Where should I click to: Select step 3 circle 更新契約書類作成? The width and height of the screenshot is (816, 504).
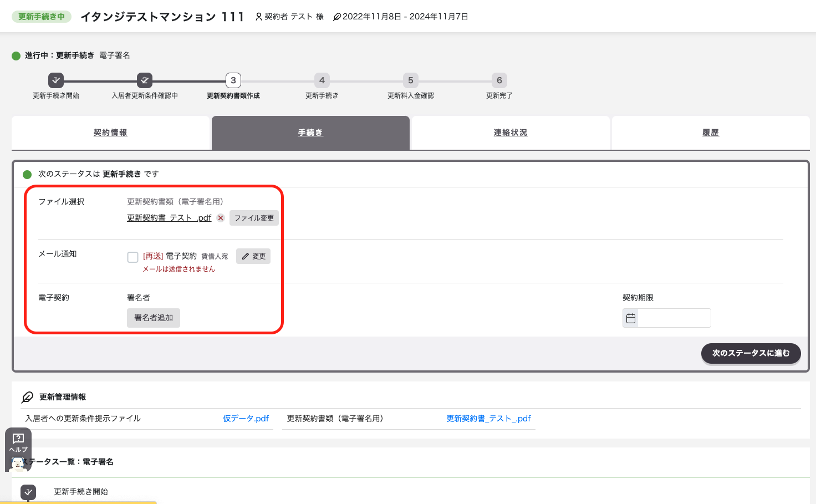[x=233, y=80]
